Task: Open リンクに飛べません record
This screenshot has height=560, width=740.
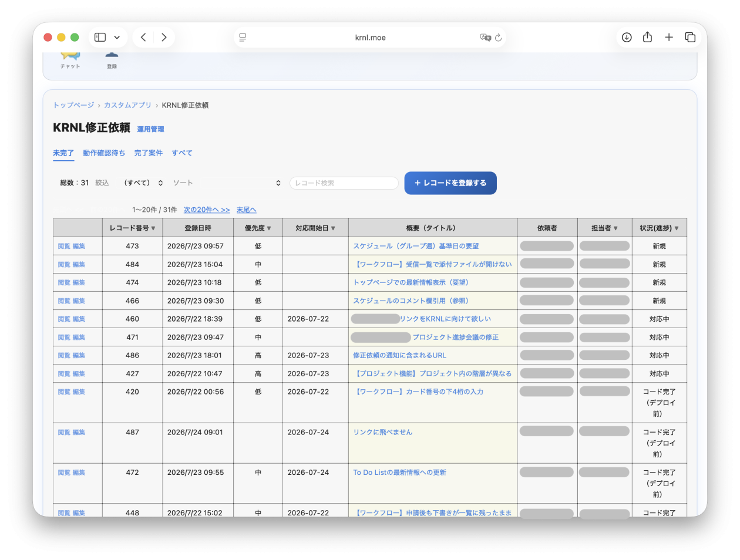Action: pos(383,432)
